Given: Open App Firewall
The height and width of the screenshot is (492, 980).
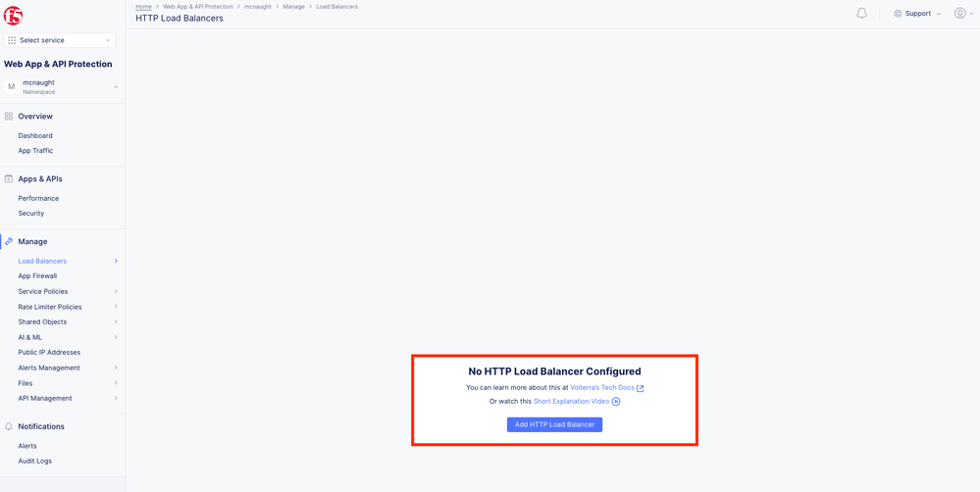Looking at the screenshot, I should pos(37,276).
